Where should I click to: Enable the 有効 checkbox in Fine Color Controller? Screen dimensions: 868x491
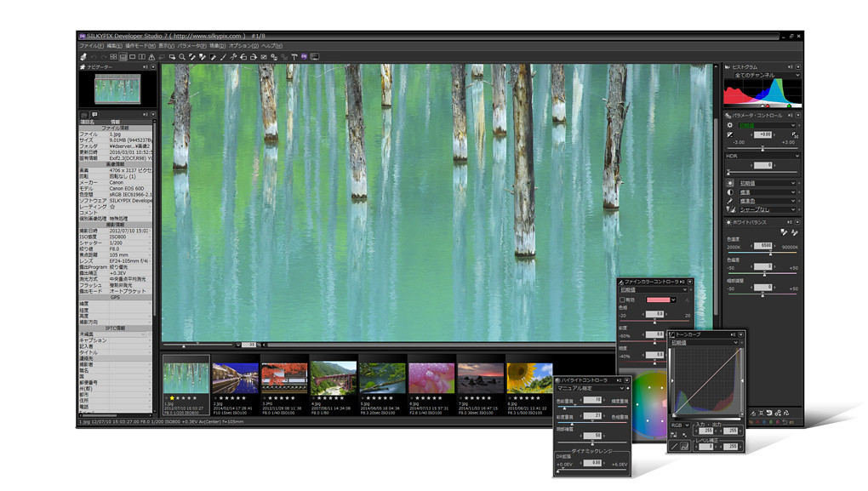[x=623, y=300]
